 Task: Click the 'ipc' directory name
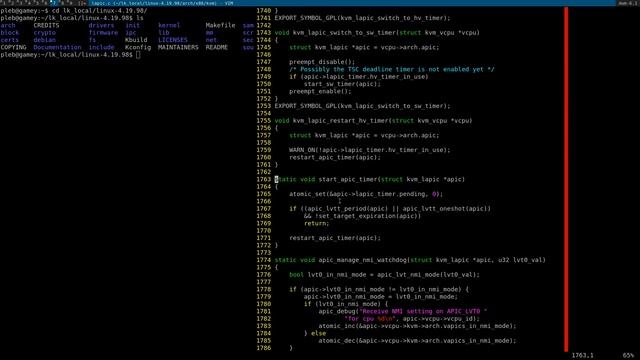click(x=131, y=33)
